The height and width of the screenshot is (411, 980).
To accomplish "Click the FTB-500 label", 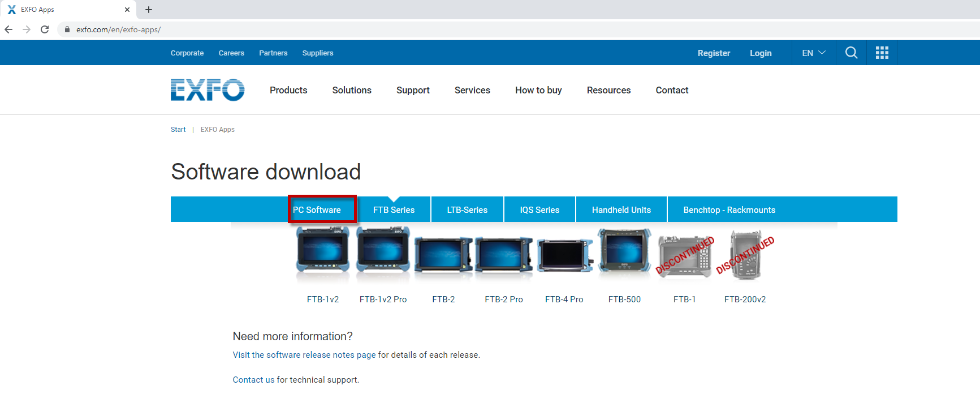I will click(624, 299).
